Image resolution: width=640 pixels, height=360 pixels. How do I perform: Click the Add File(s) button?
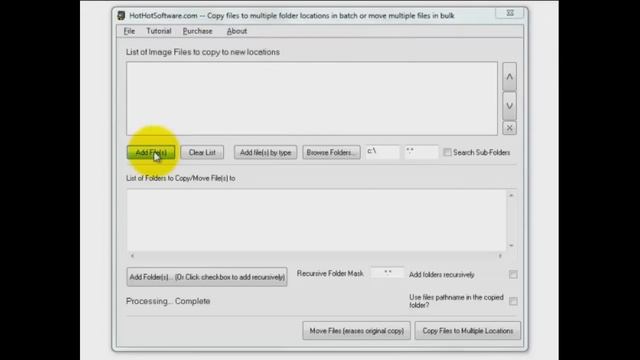click(x=151, y=152)
